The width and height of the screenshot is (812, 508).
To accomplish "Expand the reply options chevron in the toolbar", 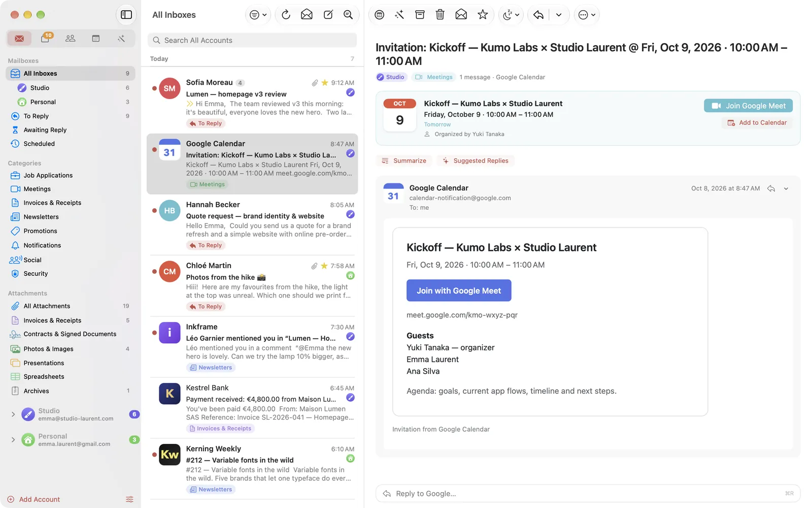I will pyautogui.click(x=559, y=15).
